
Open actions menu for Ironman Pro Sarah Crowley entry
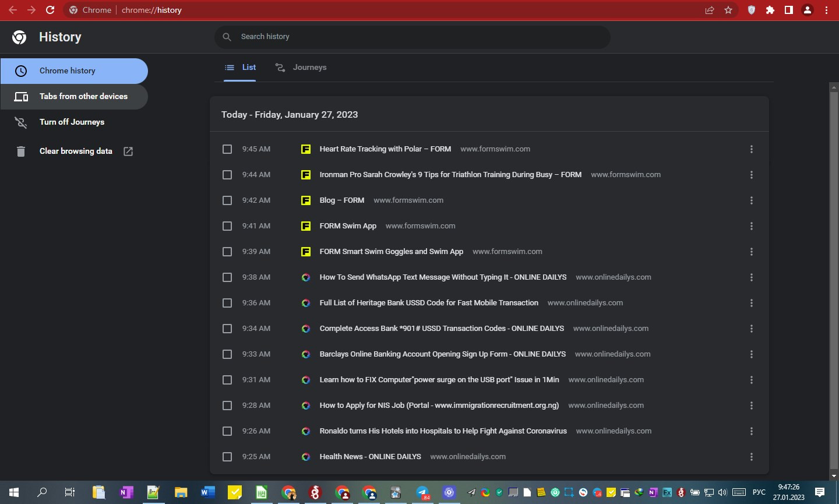(x=752, y=175)
